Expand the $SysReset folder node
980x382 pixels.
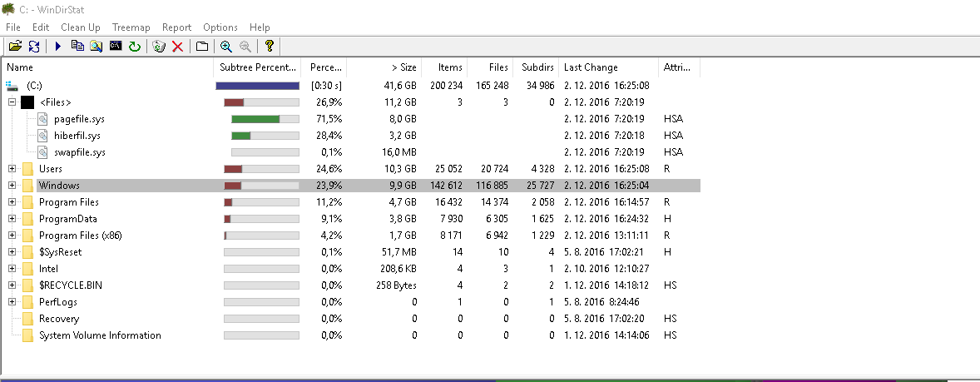pyautogui.click(x=12, y=252)
